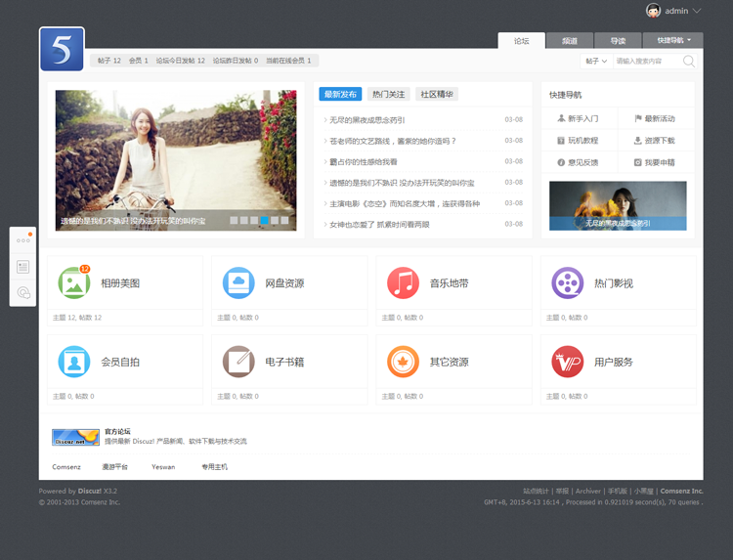
Task: Open the 新手入门 quick link
Action: pos(578,118)
